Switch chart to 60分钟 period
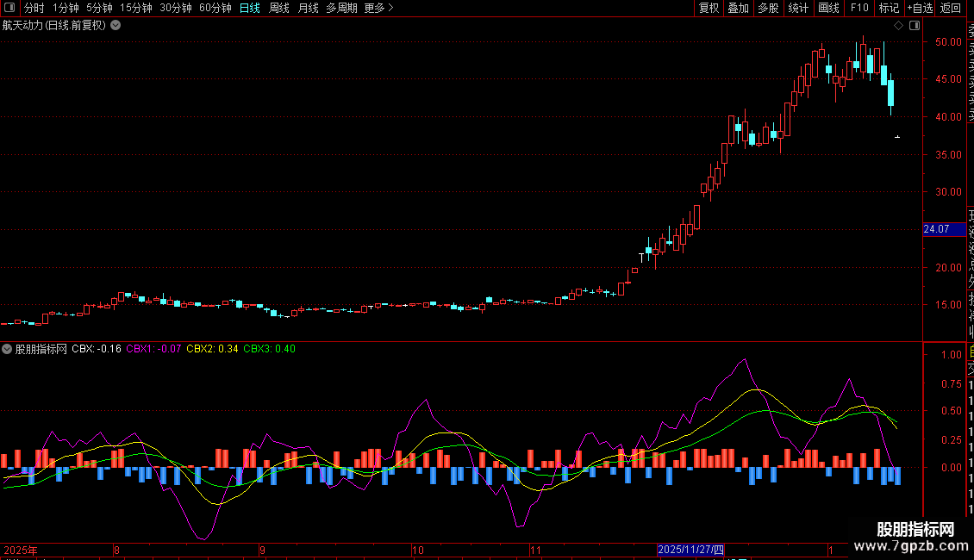 215,8
